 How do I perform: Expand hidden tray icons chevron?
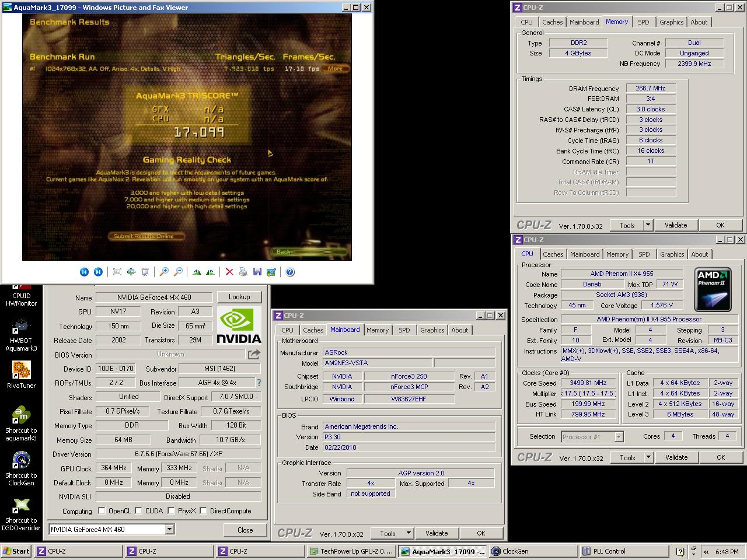[x=706, y=551]
